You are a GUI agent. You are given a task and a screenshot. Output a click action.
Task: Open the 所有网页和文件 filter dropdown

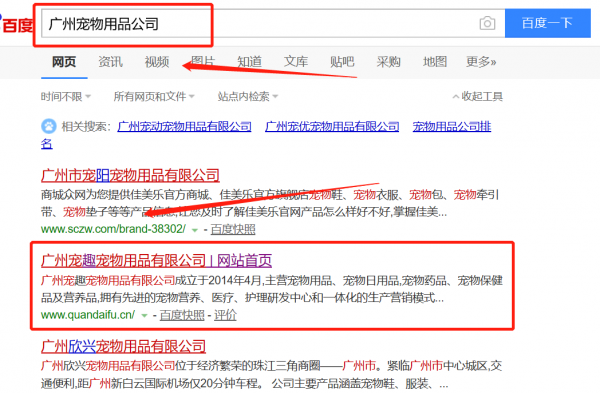154,96
